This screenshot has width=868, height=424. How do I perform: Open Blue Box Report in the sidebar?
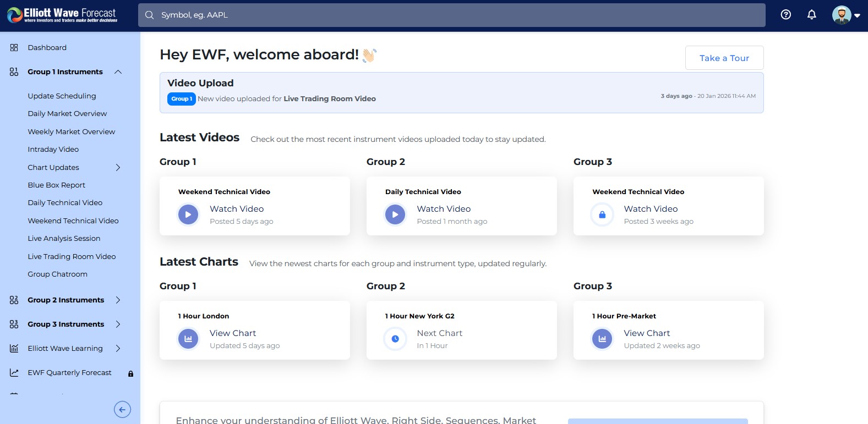(56, 185)
